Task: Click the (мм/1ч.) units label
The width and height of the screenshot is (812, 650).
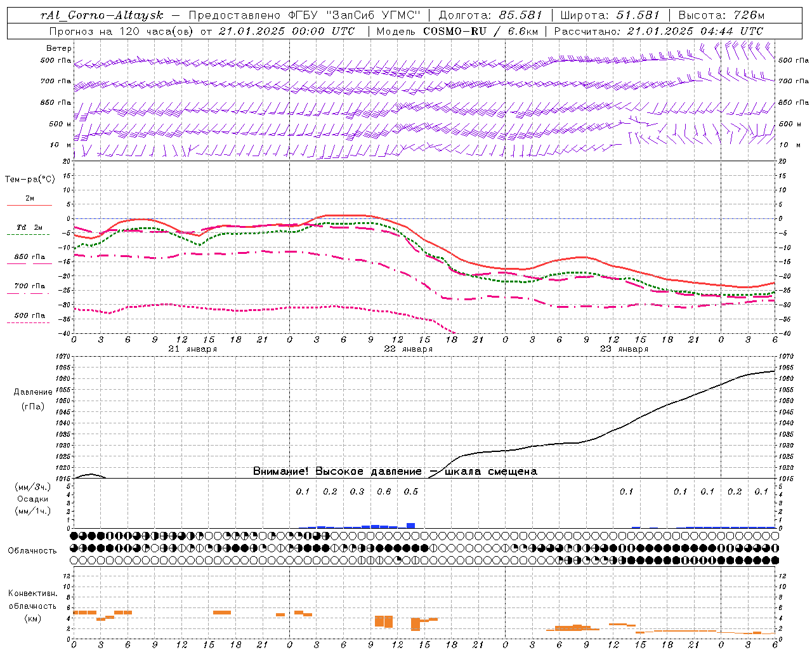Action: (32, 511)
